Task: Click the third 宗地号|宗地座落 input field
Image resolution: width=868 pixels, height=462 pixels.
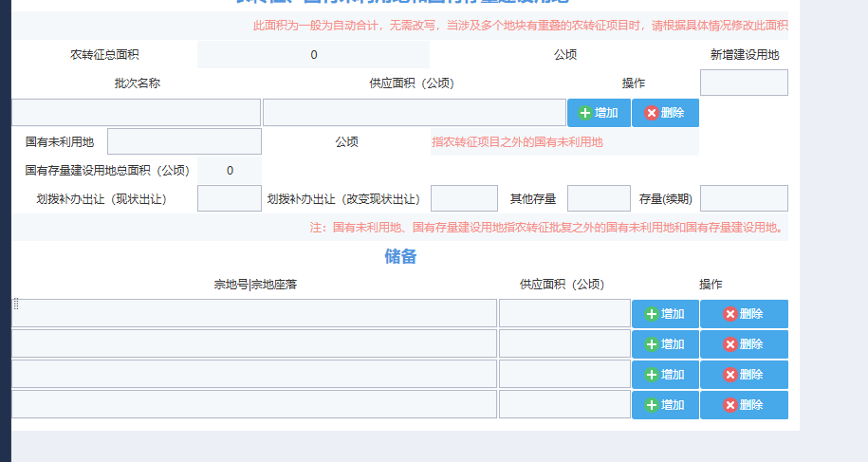Action: tap(254, 374)
